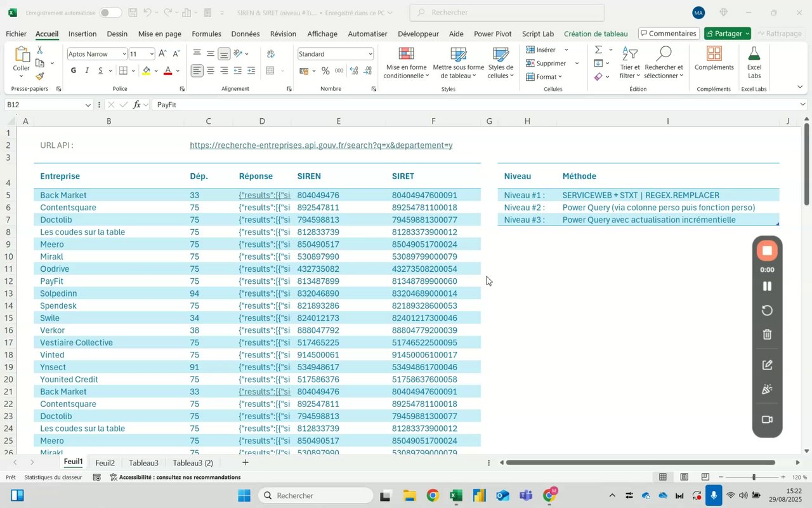Image resolution: width=812 pixels, height=508 pixels.
Task: Click the Insert Function fx icon
Action: [x=136, y=105]
